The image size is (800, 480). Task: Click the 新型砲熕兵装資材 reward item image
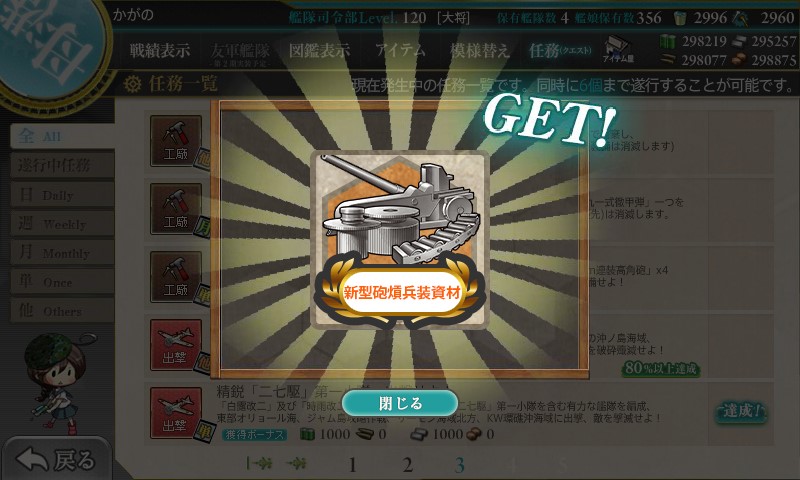[x=400, y=240]
